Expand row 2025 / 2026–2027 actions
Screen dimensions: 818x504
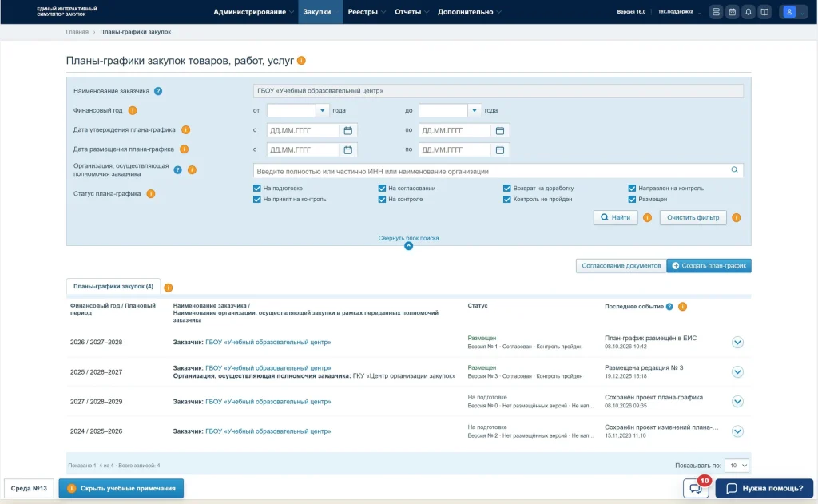coord(737,372)
